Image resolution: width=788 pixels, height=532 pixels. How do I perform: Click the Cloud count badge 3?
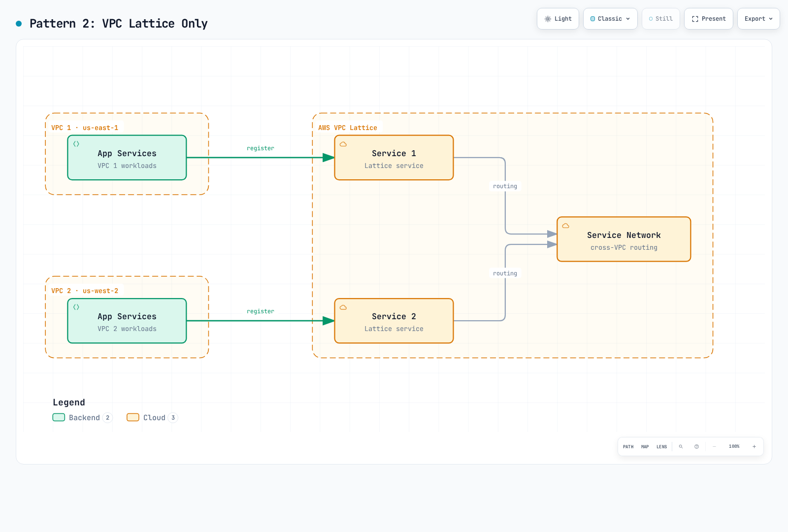click(x=173, y=418)
